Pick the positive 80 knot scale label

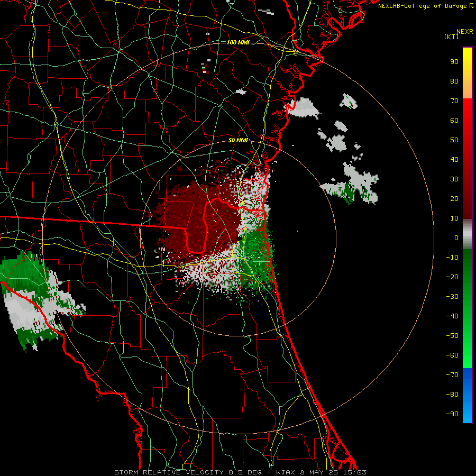[x=454, y=81]
